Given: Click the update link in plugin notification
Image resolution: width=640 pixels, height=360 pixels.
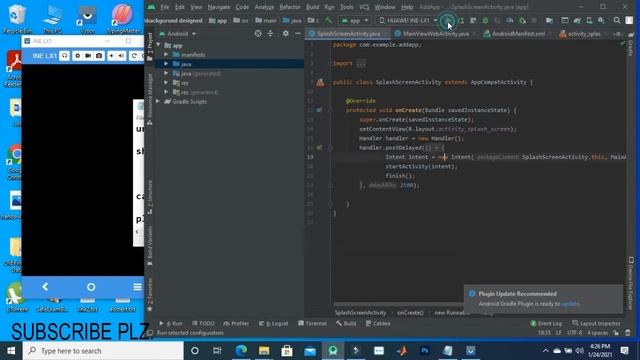Looking at the screenshot, I should point(570,304).
